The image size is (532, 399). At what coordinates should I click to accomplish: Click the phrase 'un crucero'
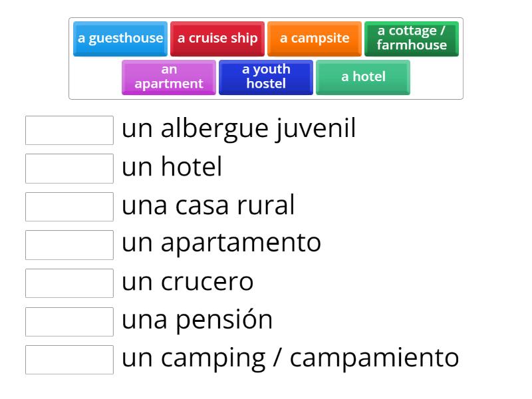pyautogui.click(x=188, y=281)
